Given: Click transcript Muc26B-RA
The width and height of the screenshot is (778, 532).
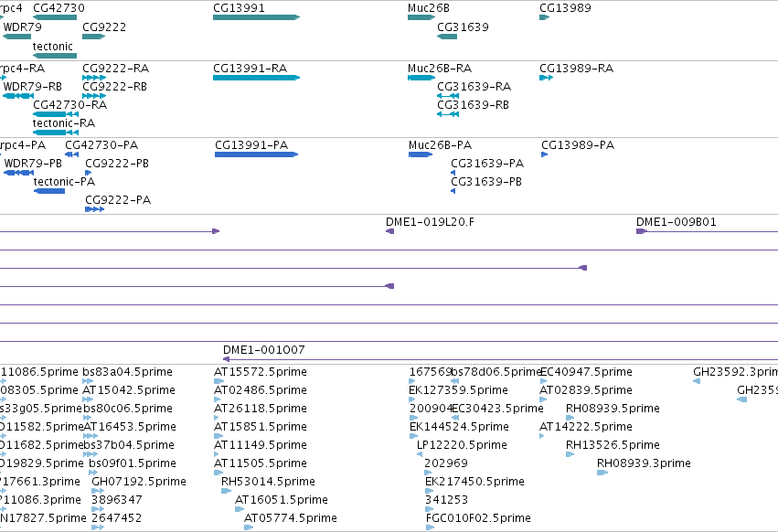Looking at the screenshot, I should 440,69.
